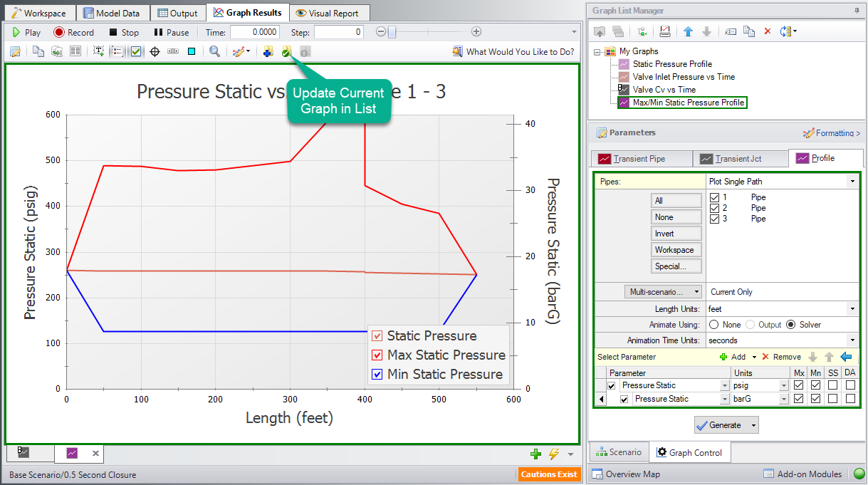
Task: Click the graph annotation edit icon
Action: pyautogui.click(x=15, y=51)
